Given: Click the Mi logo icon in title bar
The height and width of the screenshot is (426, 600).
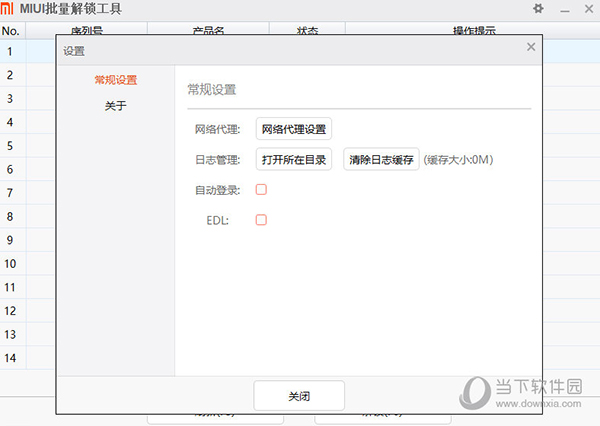Looking at the screenshot, I should pyautogui.click(x=7, y=8).
